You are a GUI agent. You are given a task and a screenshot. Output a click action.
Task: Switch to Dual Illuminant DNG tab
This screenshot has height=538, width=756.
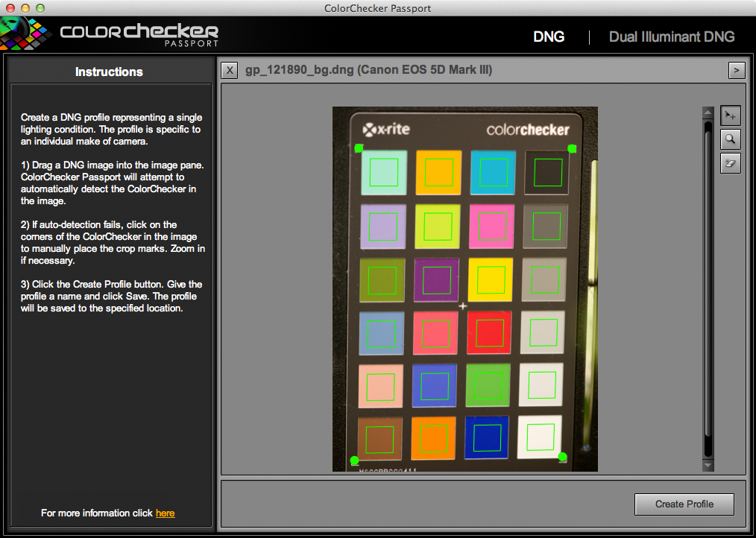click(x=672, y=37)
